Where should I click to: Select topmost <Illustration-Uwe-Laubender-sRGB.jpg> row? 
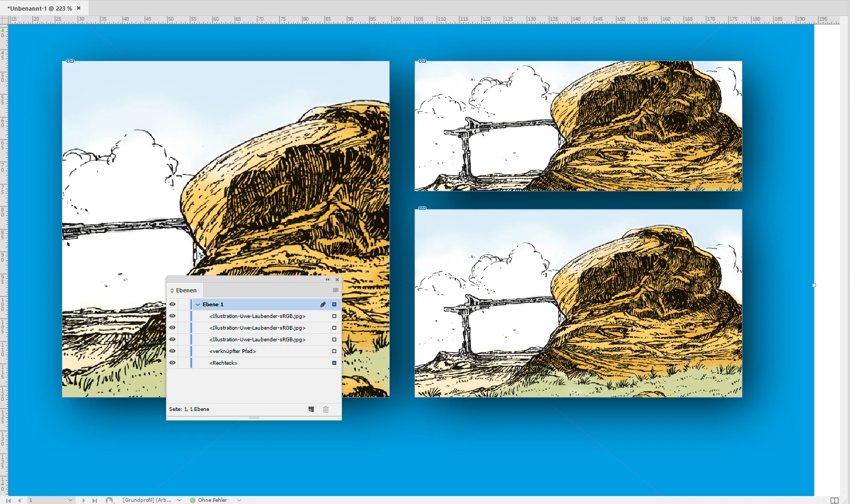254,316
